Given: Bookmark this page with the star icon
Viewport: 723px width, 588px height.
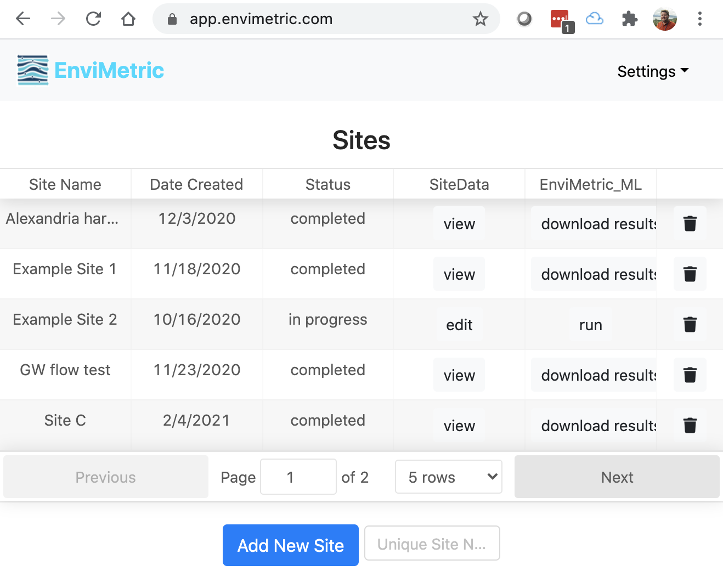Looking at the screenshot, I should click(481, 19).
